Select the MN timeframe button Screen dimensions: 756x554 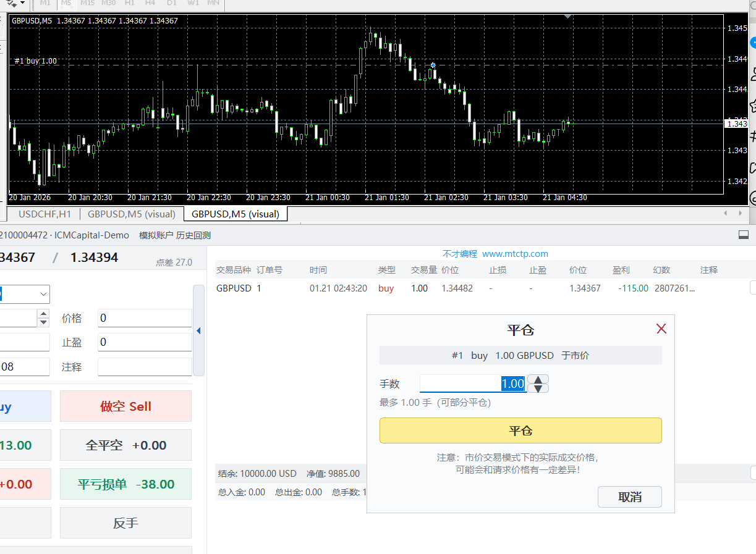tap(213, 3)
